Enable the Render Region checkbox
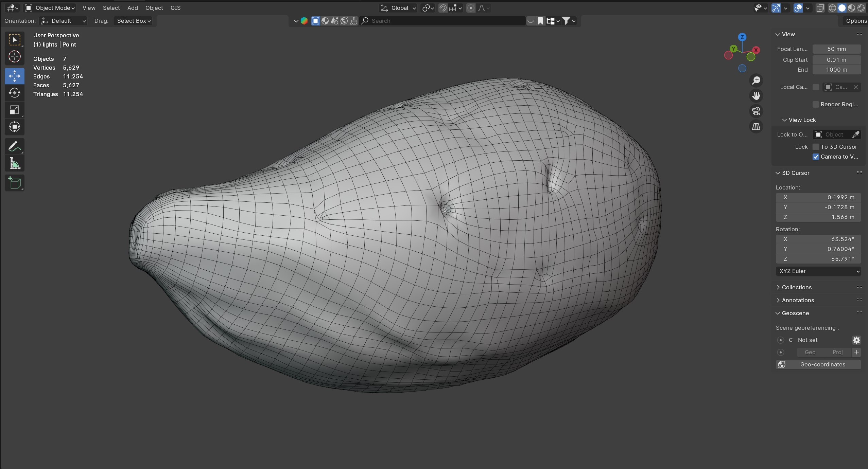 [816, 104]
